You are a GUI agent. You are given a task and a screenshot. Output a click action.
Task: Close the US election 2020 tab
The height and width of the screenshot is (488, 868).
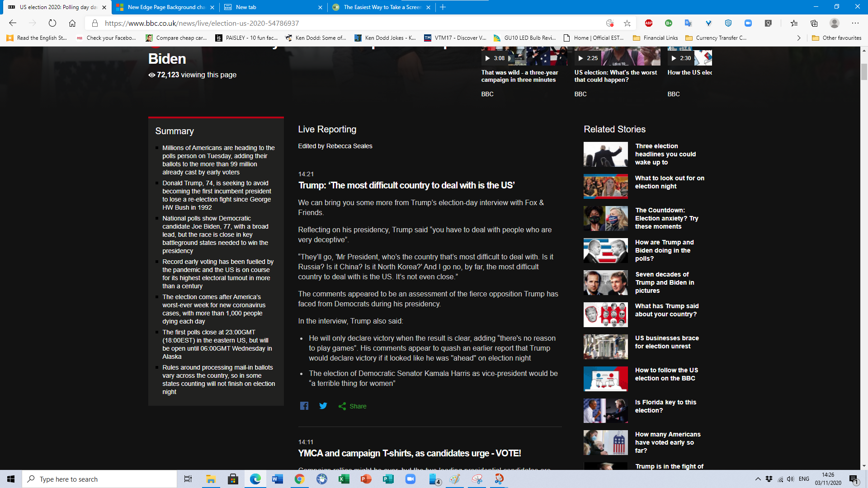(104, 7)
